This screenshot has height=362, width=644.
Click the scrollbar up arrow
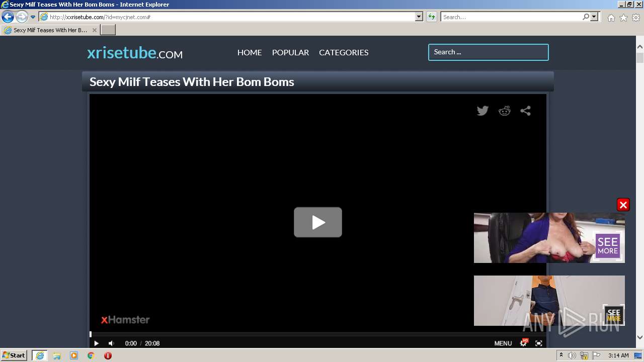coord(640,47)
